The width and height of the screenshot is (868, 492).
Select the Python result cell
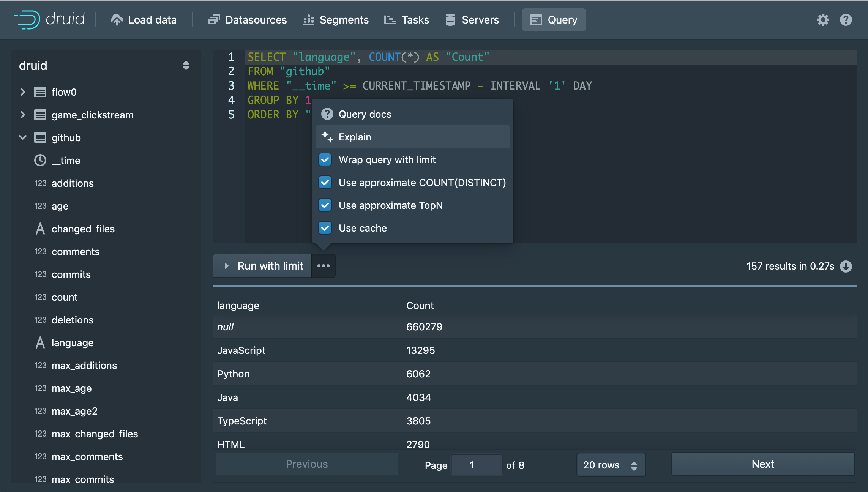(307, 374)
